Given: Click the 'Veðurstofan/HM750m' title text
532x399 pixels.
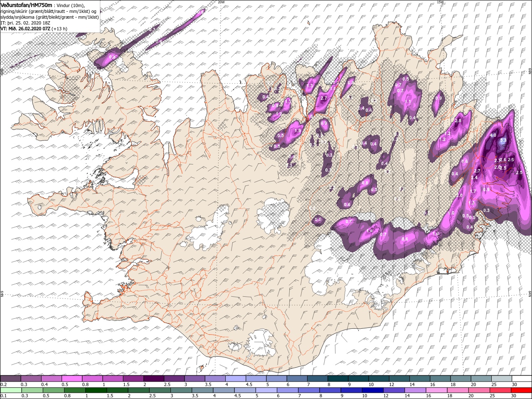Looking at the screenshot, I should click(26, 5).
